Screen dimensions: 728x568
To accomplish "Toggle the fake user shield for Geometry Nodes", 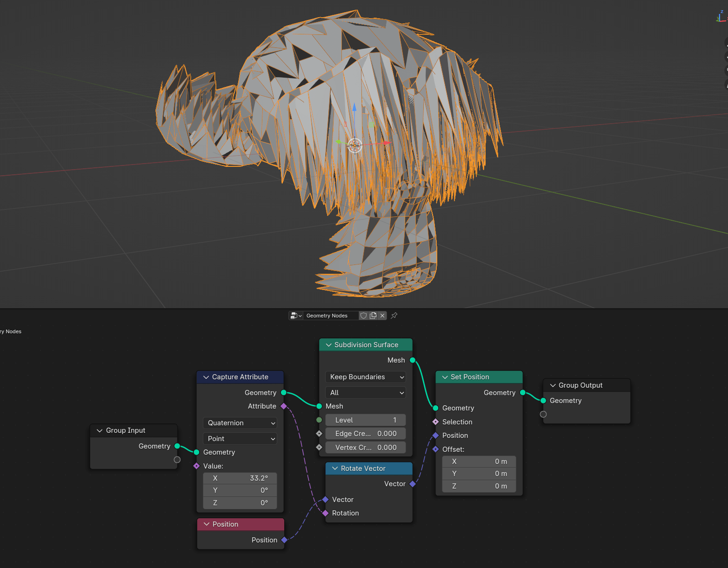I will click(x=363, y=316).
